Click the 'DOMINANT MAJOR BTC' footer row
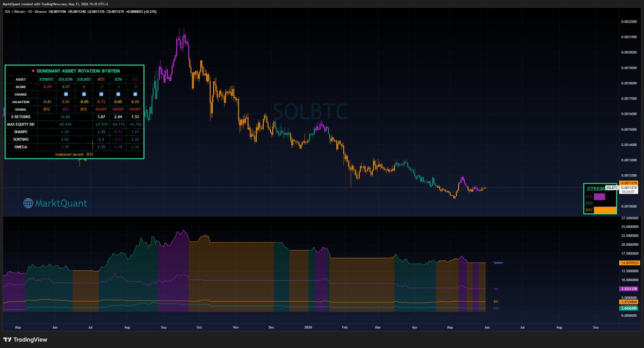Viewport: 644px width, 348px height. pos(74,155)
